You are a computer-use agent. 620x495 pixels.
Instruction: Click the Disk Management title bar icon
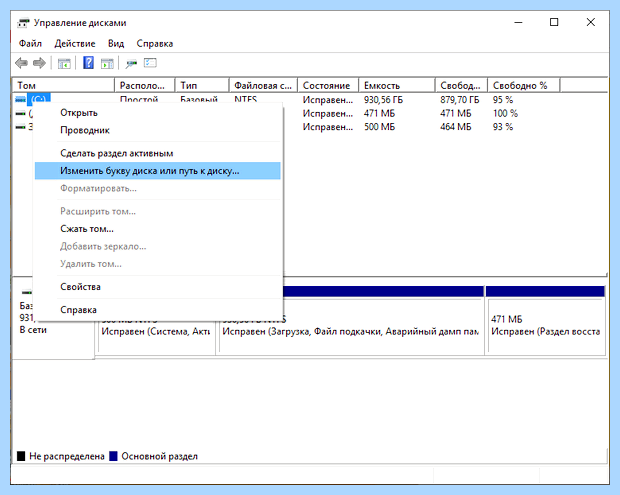23,23
